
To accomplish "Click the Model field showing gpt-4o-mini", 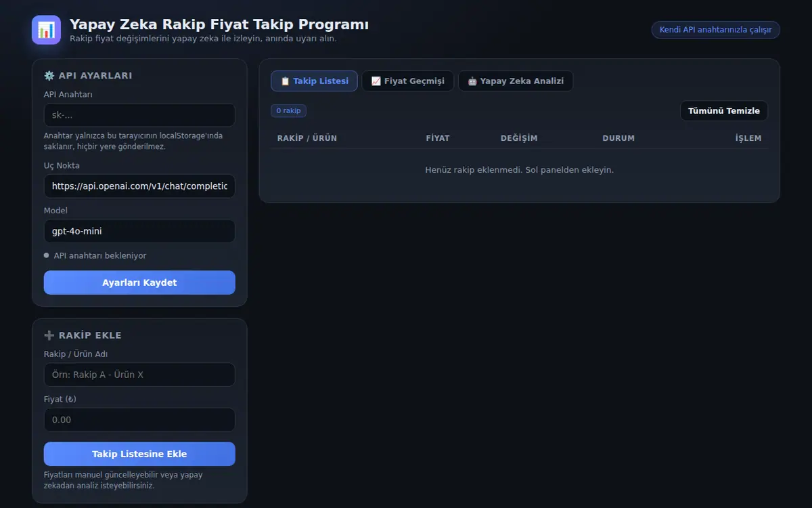I will 139,231.
